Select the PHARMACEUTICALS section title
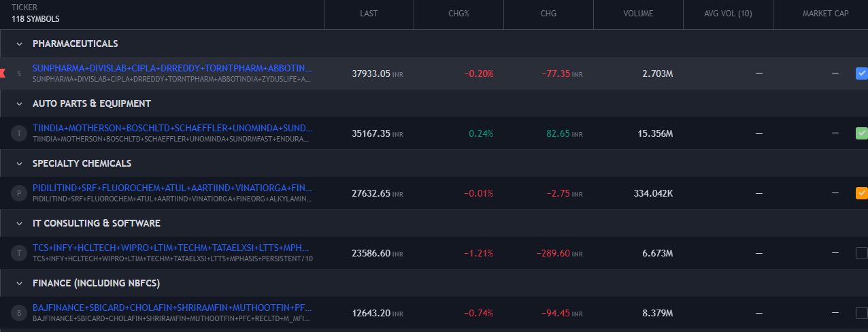 (x=76, y=44)
